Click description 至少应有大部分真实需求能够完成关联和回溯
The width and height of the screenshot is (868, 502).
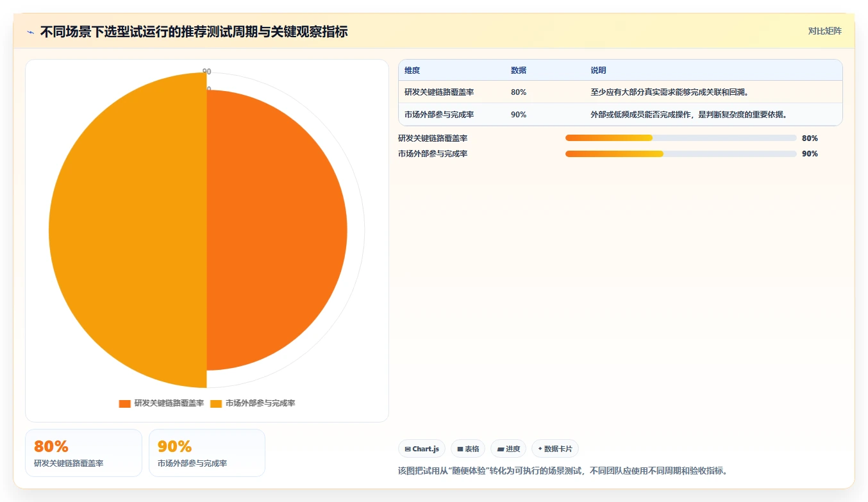coord(670,92)
